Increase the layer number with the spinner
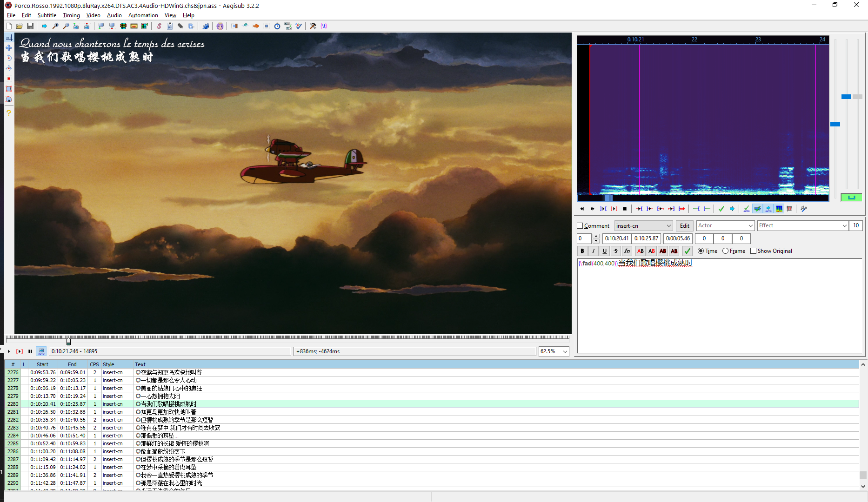868x502 pixels. 596,236
